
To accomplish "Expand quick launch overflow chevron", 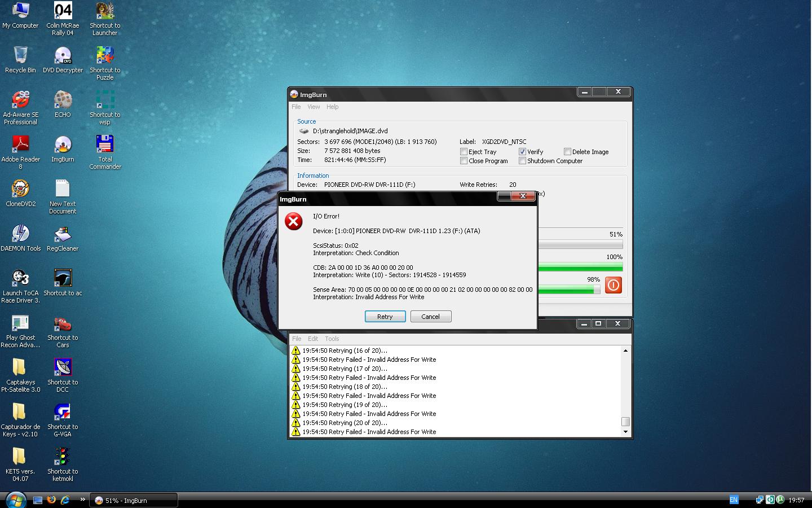I will (x=83, y=499).
